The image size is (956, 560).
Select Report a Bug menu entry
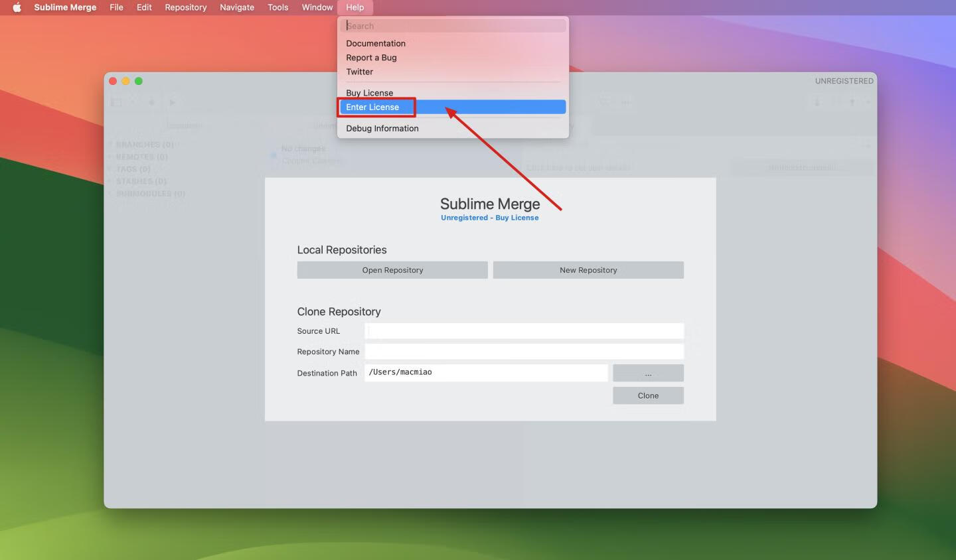pyautogui.click(x=453, y=58)
